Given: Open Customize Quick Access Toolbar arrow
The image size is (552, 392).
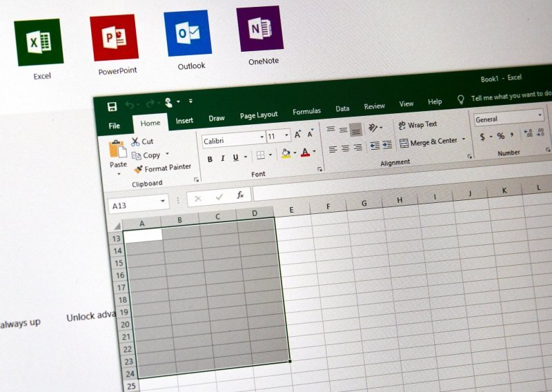Looking at the screenshot, I should (x=190, y=101).
